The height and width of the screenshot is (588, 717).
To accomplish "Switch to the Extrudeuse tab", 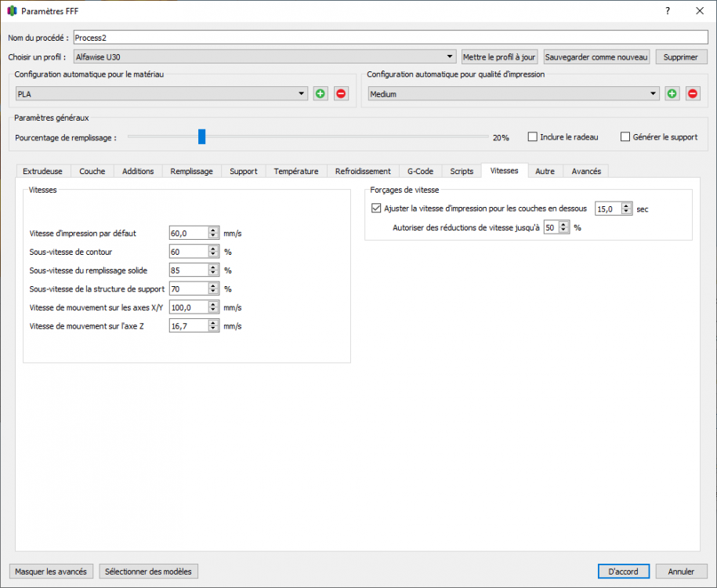I will point(42,171).
